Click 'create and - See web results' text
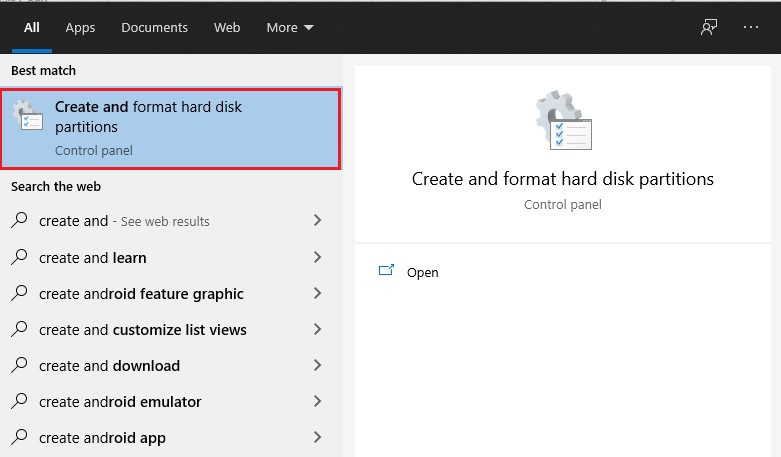The width and height of the screenshot is (781, 457). tap(124, 221)
